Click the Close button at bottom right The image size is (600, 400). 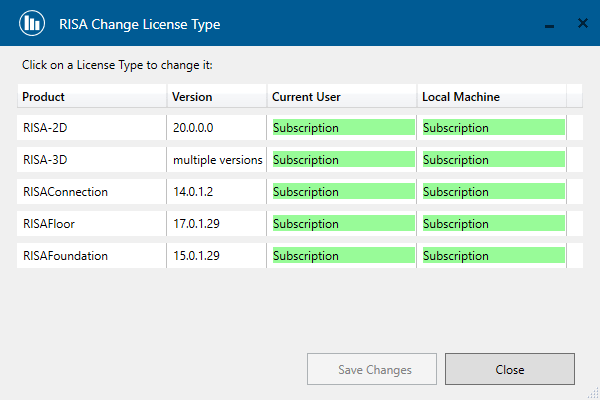[x=509, y=369]
